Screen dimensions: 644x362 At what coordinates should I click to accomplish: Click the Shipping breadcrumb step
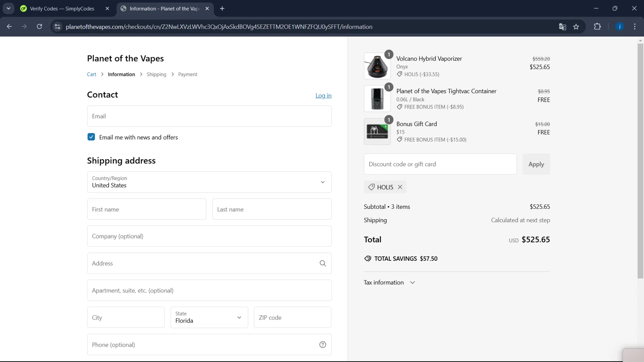(156, 74)
